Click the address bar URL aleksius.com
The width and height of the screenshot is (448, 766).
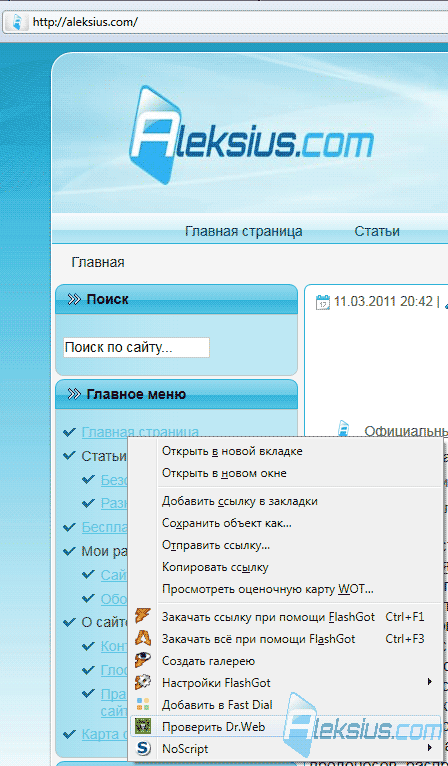(85, 22)
